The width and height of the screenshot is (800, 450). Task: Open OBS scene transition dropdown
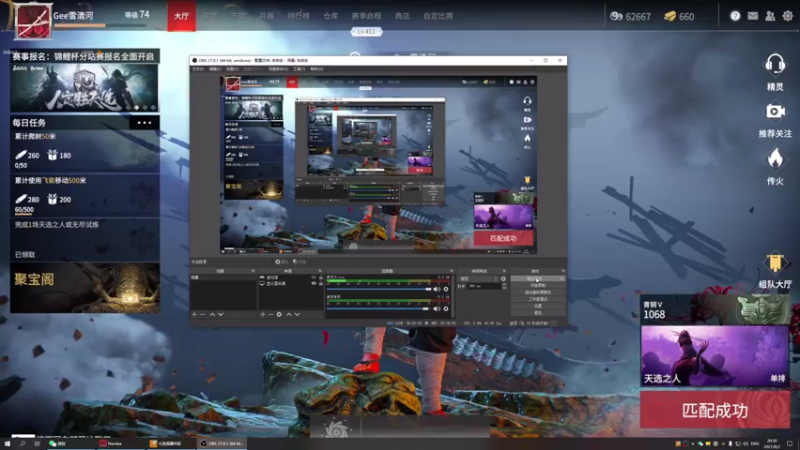[478, 279]
